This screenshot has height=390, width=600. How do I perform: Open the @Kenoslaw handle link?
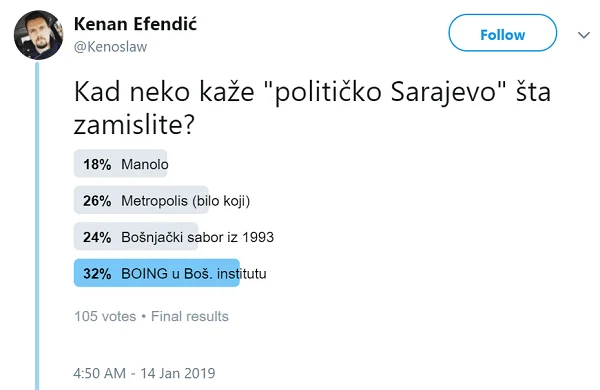tap(110, 47)
